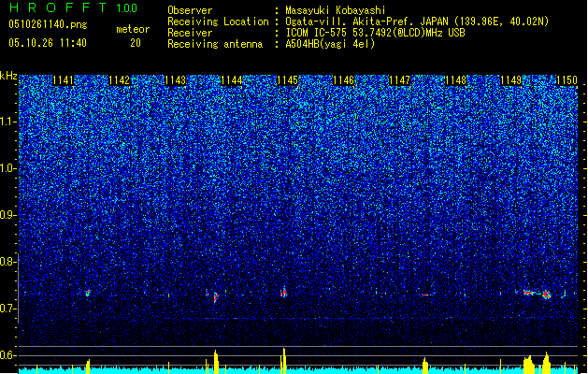Click the yellow power peak before 1144

pos(216,362)
